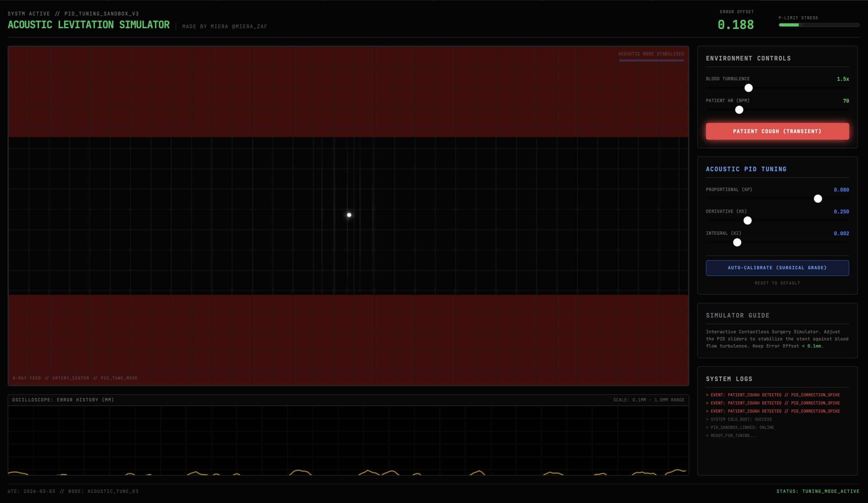Click the Acoustic Levitation Simulator title
The height and width of the screenshot is (503, 868).
(88, 25)
